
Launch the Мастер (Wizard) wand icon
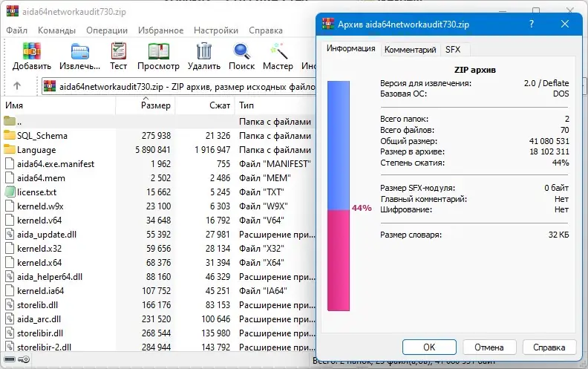[278, 51]
